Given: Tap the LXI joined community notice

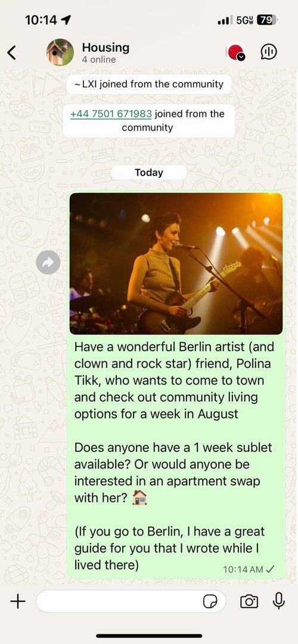Looking at the screenshot, I should 149,84.
